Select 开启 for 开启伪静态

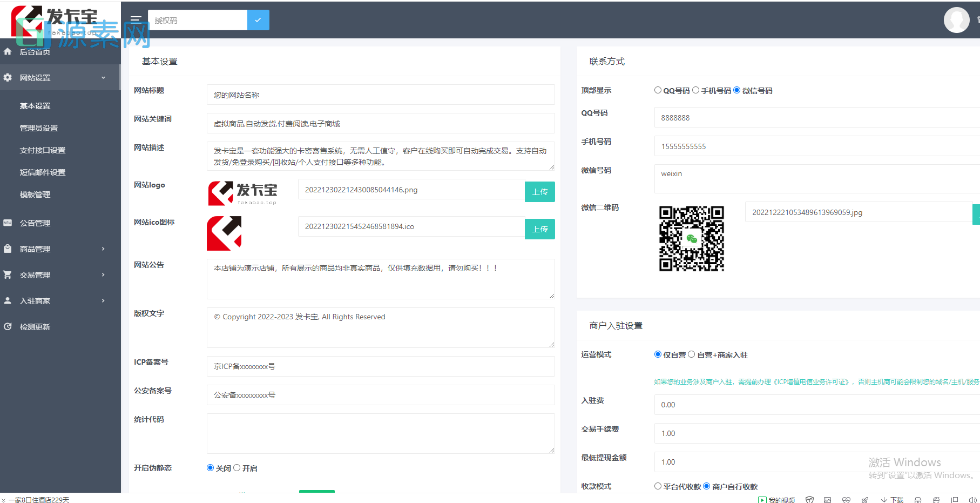pos(238,468)
